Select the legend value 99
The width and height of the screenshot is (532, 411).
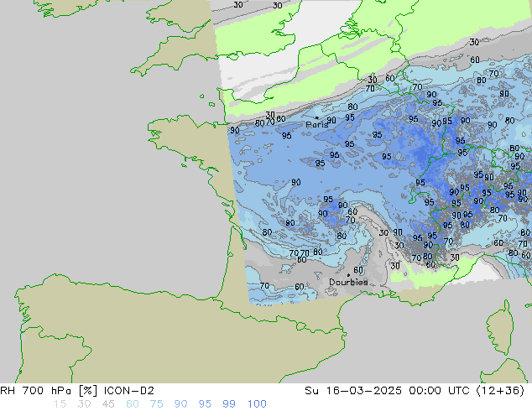(x=229, y=404)
